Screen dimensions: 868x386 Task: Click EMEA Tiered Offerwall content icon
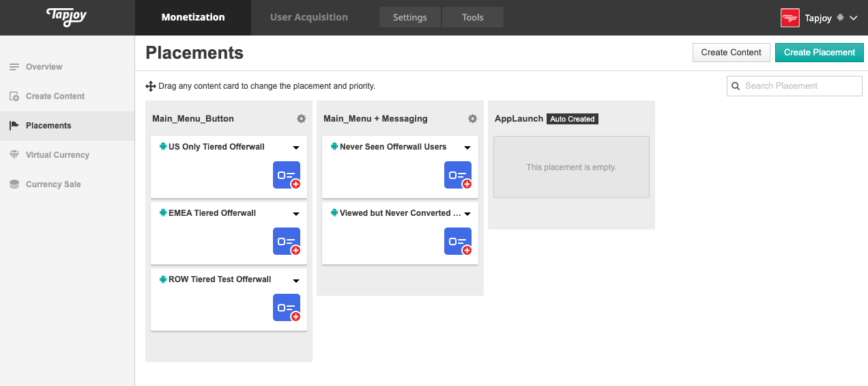pos(287,241)
